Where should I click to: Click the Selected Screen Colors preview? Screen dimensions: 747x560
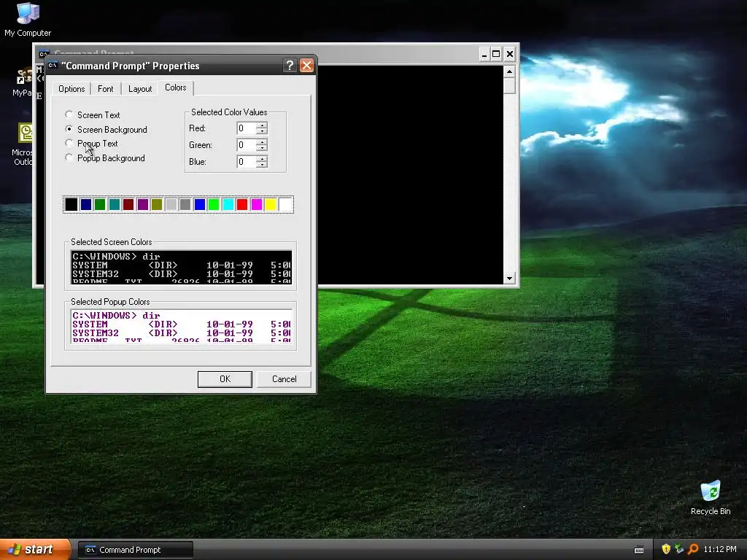pos(181,267)
